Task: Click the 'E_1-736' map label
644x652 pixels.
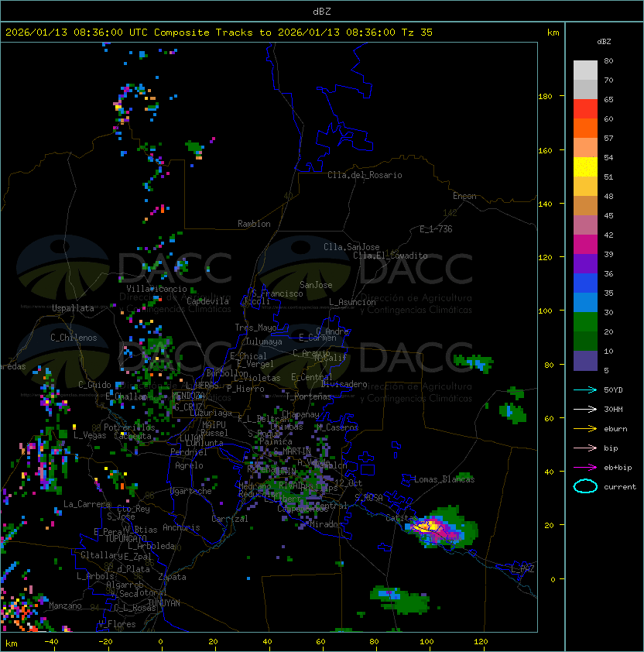Action: tap(436, 229)
